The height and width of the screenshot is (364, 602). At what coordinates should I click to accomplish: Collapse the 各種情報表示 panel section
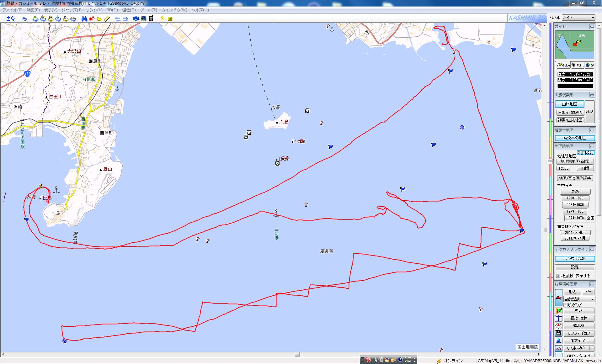(592, 284)
